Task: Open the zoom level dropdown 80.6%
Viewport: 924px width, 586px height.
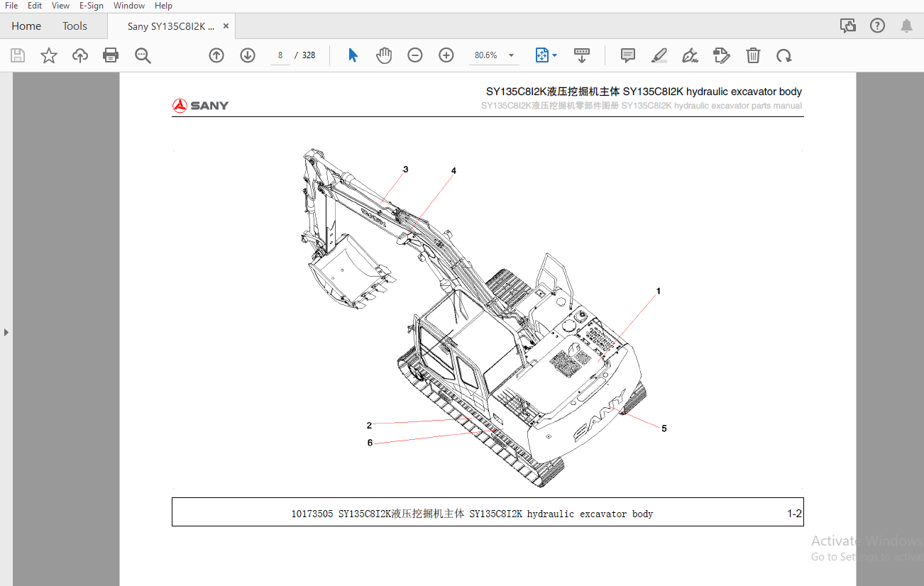Action: coord(494,55)
